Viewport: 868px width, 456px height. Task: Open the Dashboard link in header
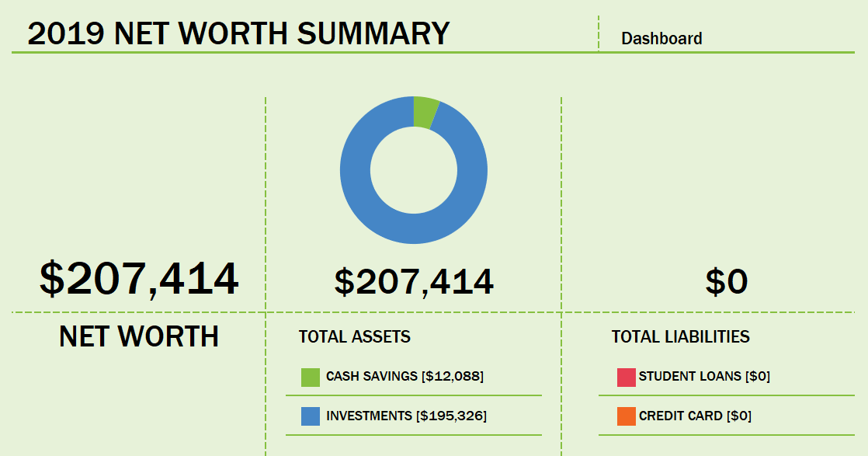click(661, 38)
